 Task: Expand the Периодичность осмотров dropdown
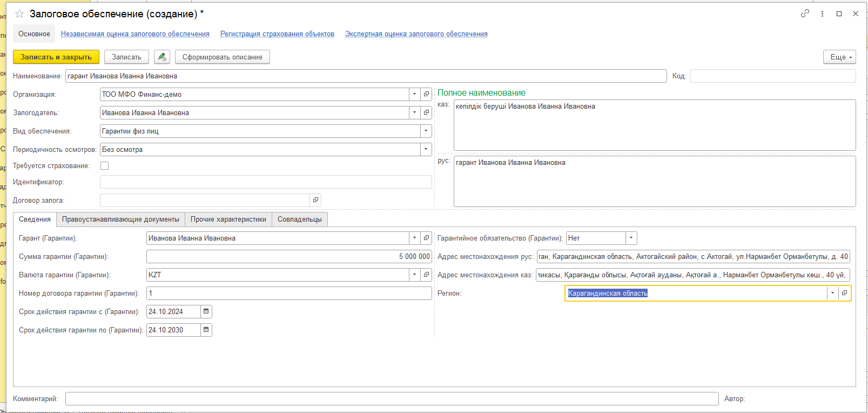426,149
